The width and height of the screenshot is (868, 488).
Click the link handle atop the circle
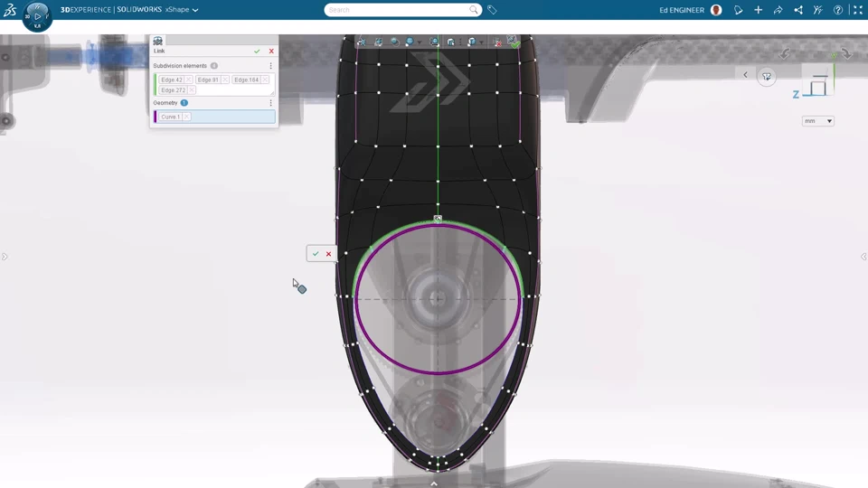pyautogui.click(x=438, y=219)
